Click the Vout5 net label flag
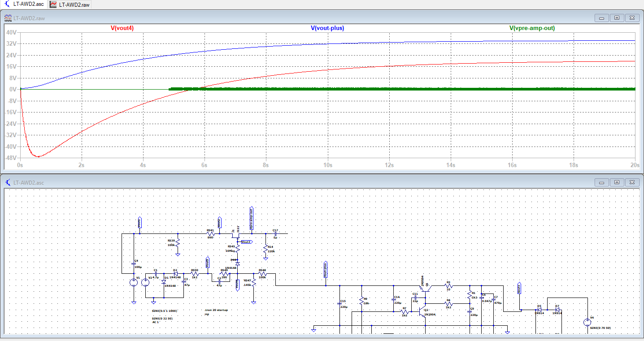The width and height of the screenshot is (644, 341). pos(208,263)
